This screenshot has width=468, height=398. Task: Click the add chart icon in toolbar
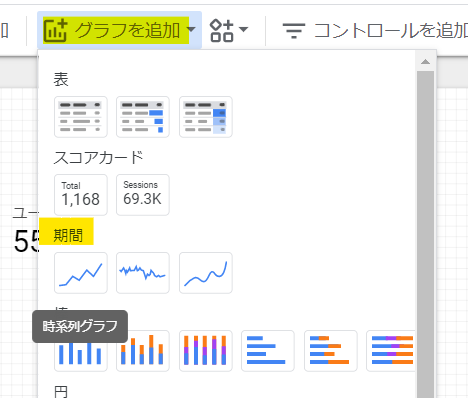pyautogui.click(x=55, y=30)
